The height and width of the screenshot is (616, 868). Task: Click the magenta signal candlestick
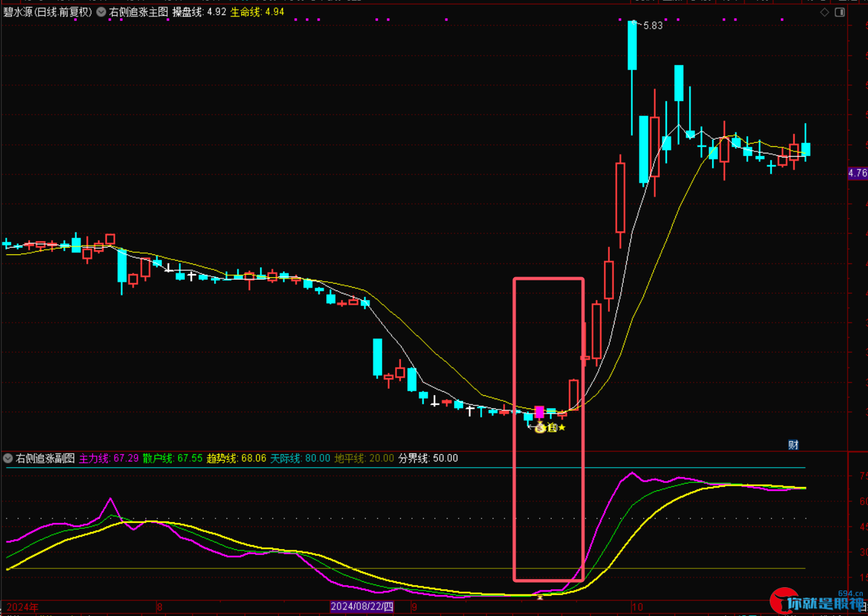539,412
